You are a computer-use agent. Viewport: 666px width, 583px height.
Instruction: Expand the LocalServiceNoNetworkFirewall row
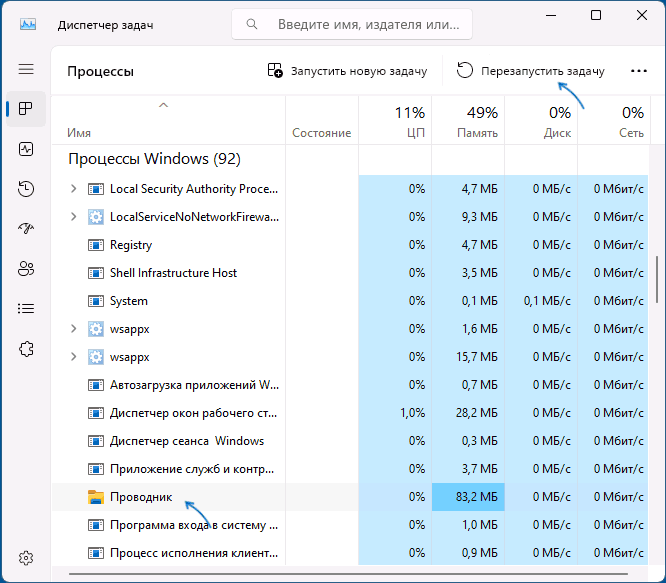click(x=73, y=217)
